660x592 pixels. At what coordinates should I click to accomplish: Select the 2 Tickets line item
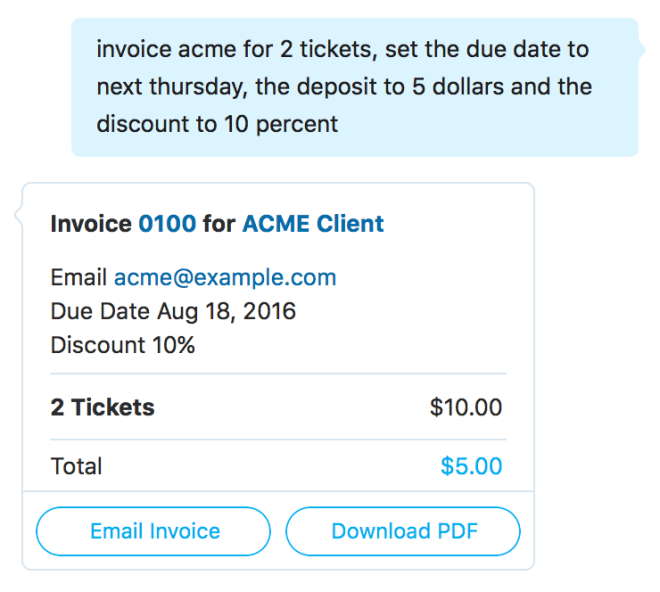click(103, 407)
